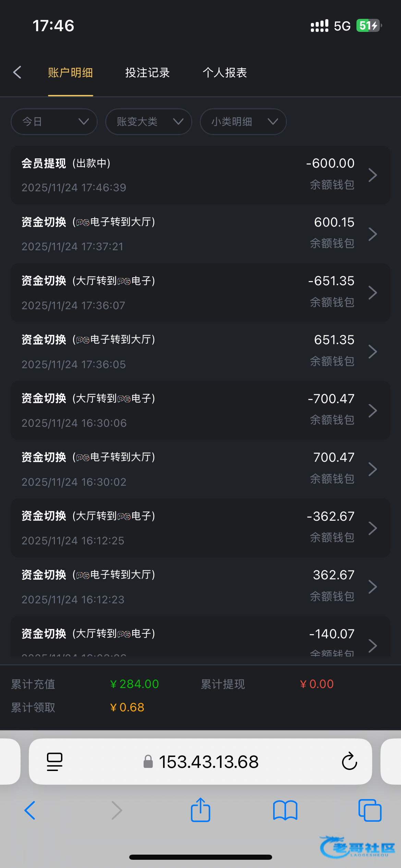Expand the 今日 date filter dropdown
Screen dimensions: 401x868
click(54, 122)
